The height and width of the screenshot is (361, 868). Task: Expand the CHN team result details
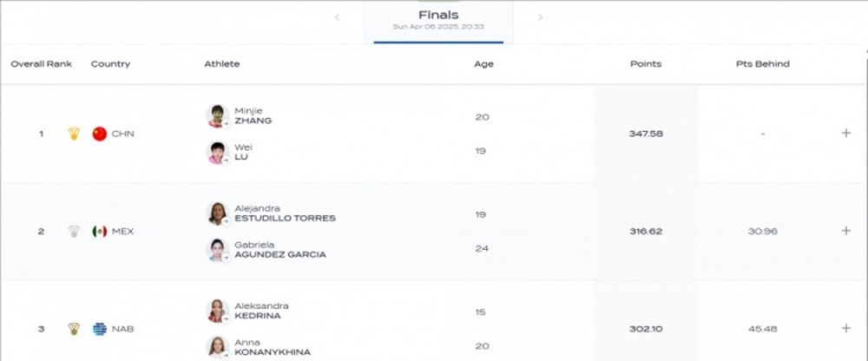point(845,133)
